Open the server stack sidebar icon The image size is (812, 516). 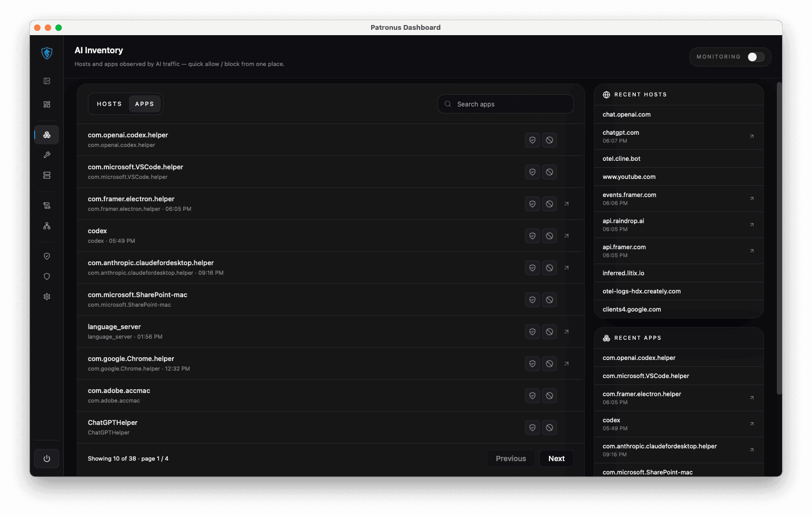pos(47,175)
